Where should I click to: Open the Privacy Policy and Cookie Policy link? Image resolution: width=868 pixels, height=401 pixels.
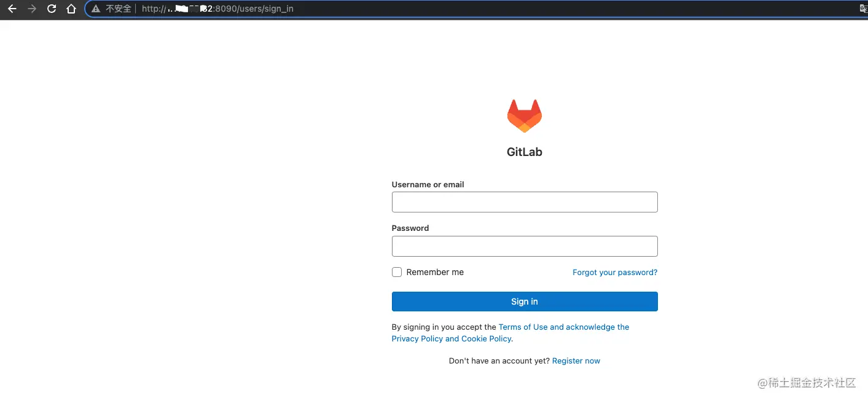pos(452,338)
